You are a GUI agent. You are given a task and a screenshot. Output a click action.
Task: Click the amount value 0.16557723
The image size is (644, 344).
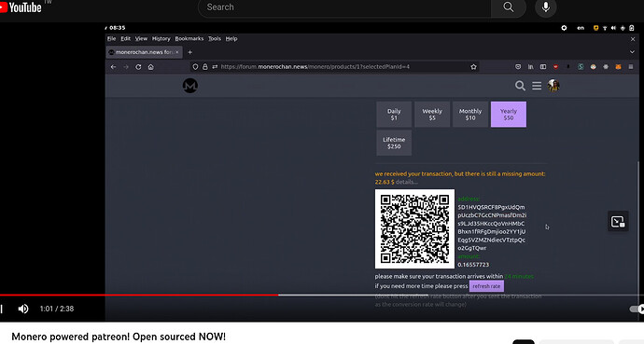(x=473, y=265)
